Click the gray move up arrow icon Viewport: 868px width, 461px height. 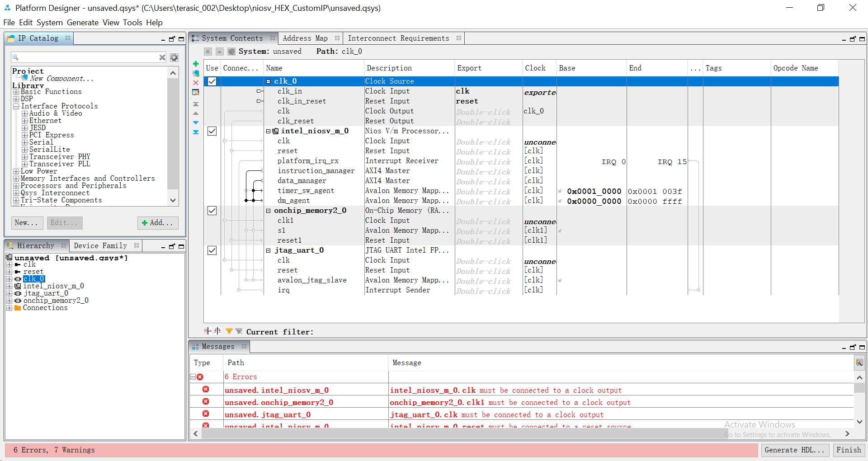(x=196, y=113)
